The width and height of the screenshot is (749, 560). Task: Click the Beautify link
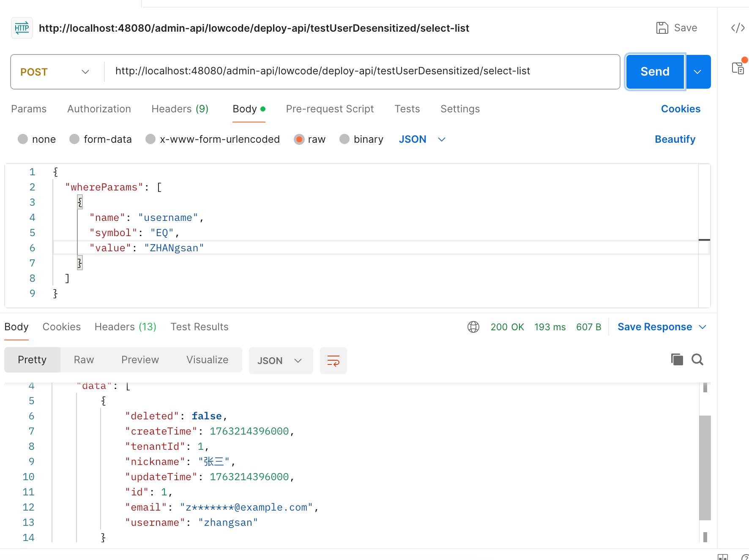[675, 139]
